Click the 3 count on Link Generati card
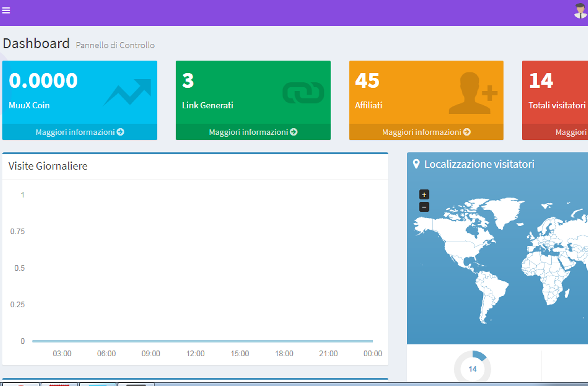 pyautogui.click(x=188, y=81)
